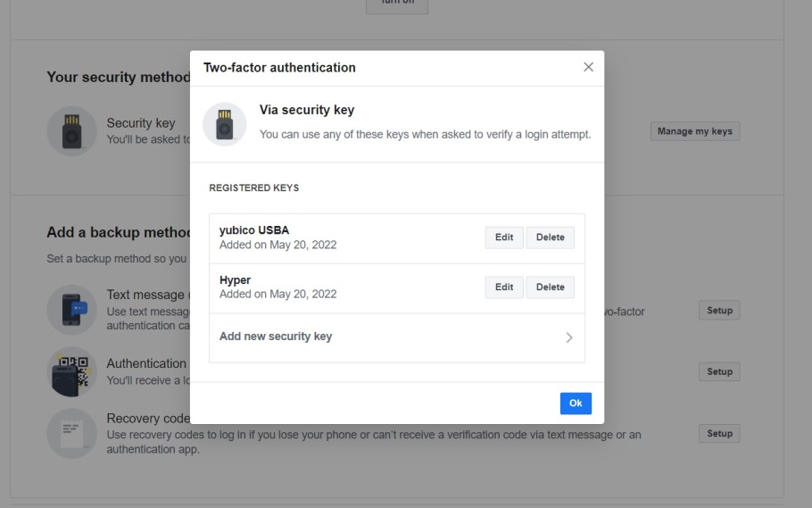This screenshot has height=508, width=812.
Task: Delete the Hyper security key
Action: [550, 287]
